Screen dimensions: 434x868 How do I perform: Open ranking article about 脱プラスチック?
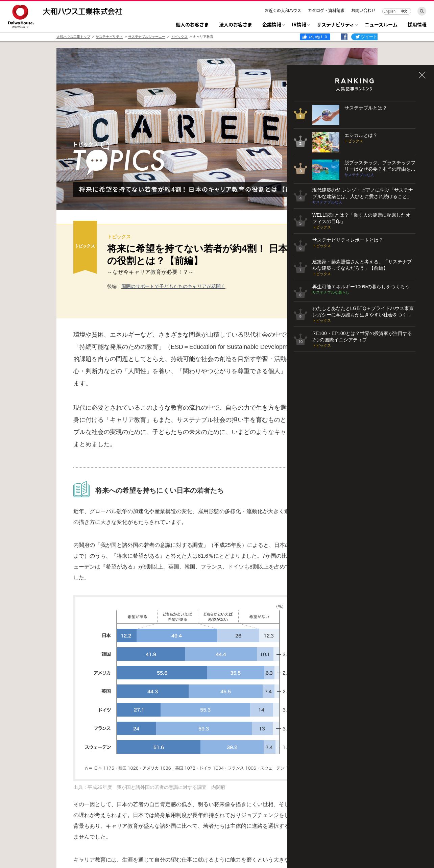380,166
